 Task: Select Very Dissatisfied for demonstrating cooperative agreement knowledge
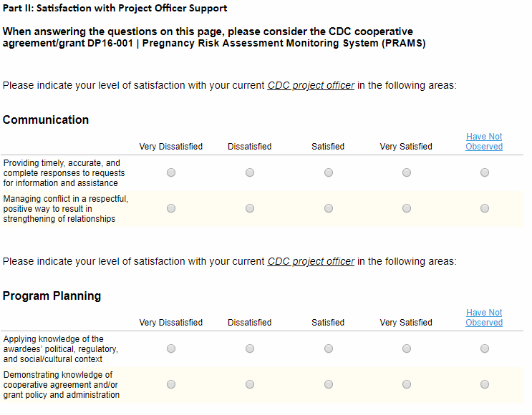tap(171, 384)
